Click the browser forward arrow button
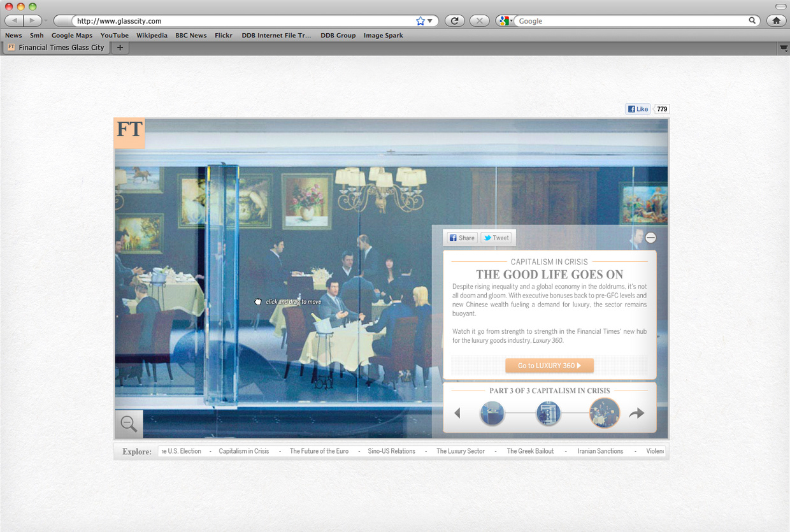Viewport: 790px width, 532px height. point(32,21)
